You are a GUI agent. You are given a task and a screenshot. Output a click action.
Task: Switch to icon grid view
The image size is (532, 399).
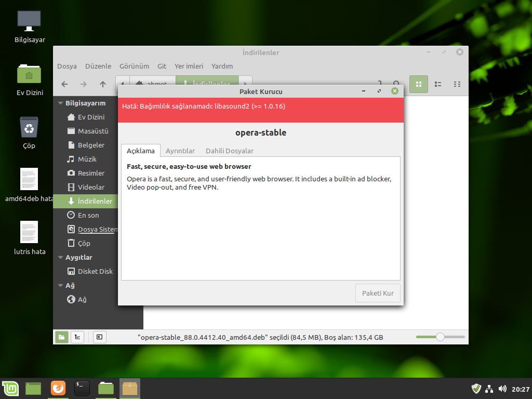tap(419, 84)
